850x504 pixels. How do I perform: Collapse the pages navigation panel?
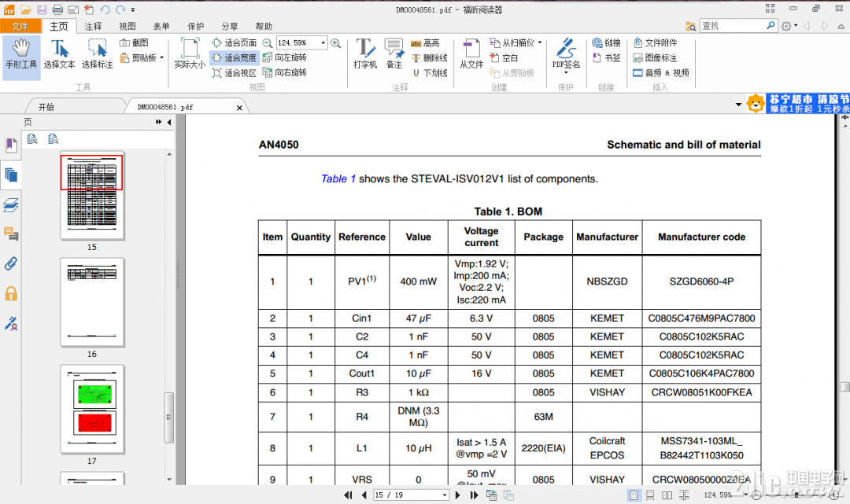169,123
